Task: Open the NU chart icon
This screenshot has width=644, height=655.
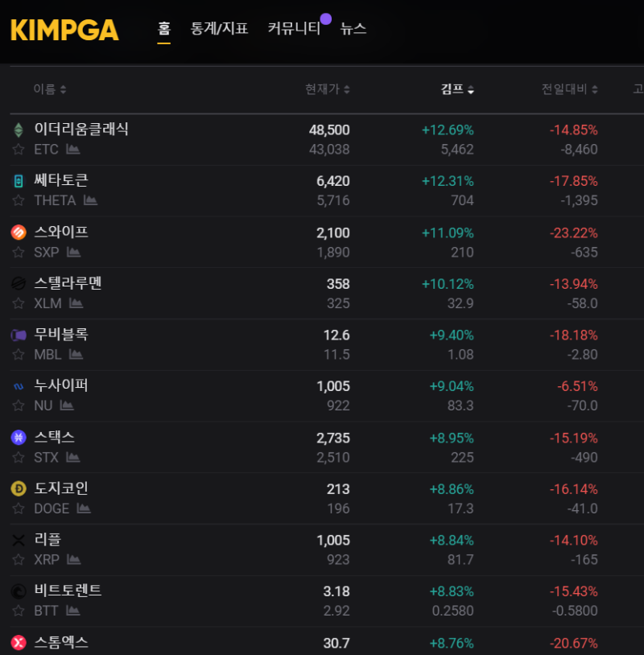Action: pos(67,406)
